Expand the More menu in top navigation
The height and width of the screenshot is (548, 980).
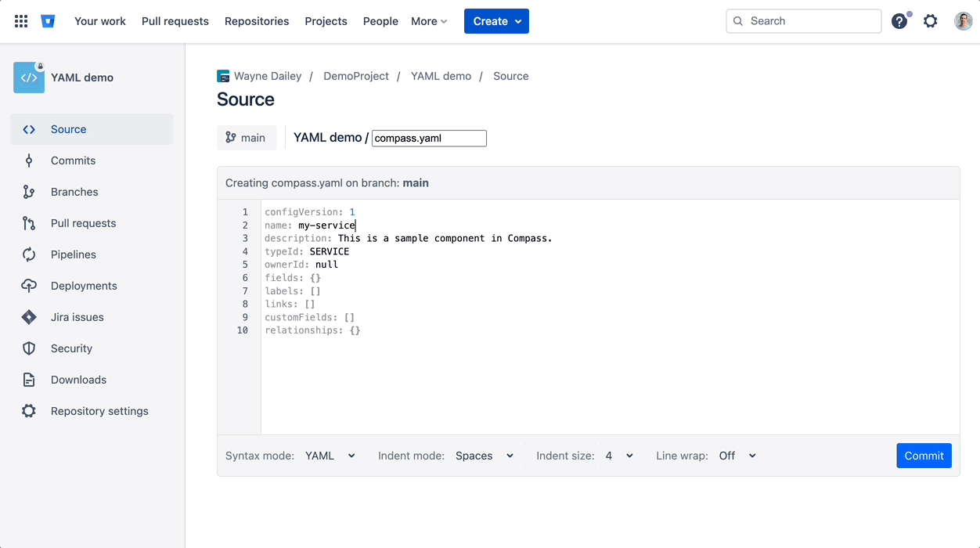point(429,21)
